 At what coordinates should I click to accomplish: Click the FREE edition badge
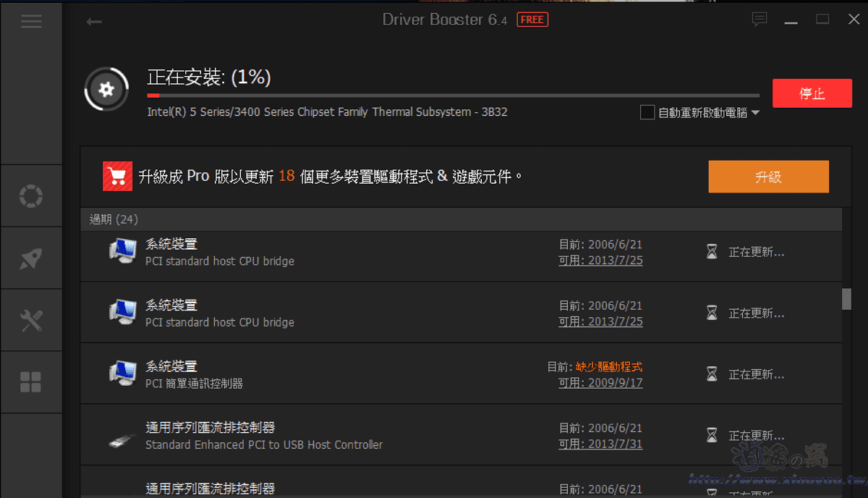pyautogui.click(x=532, y=20)
